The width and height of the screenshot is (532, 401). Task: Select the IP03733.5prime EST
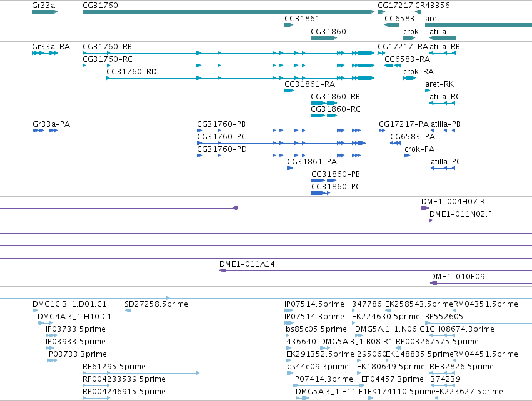coord(51,335)
